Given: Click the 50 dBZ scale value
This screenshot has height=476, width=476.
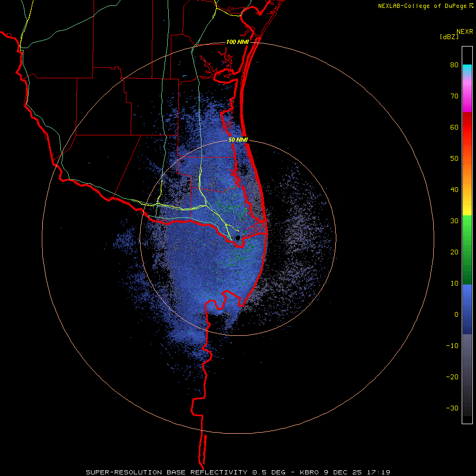Looking at the screenshot, I should (454, 159).
